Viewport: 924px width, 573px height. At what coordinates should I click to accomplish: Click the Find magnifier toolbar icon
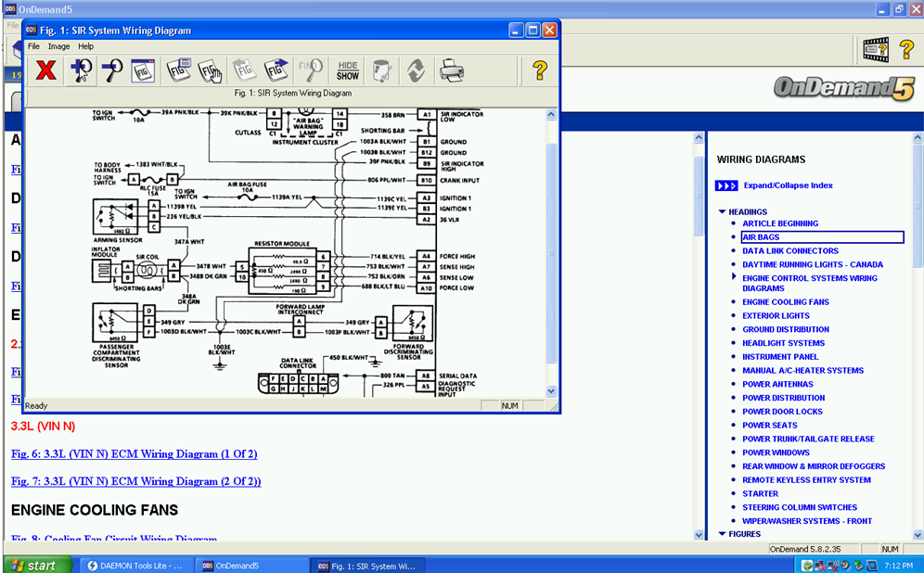310,70
